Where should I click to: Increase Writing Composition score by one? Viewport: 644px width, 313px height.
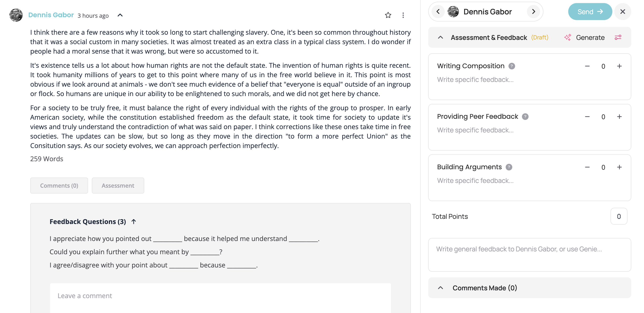pos(619,66)
